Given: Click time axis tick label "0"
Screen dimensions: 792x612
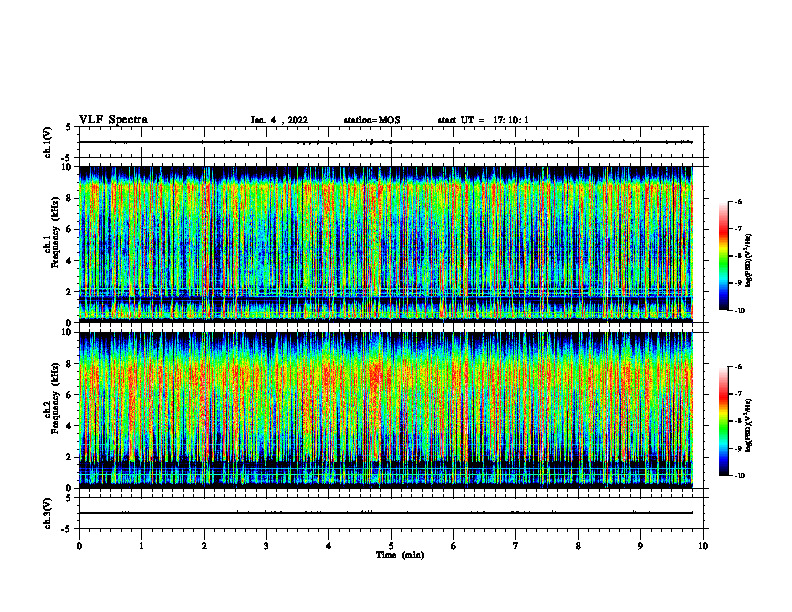Looking at the screenshot, I should pos(79,546).
